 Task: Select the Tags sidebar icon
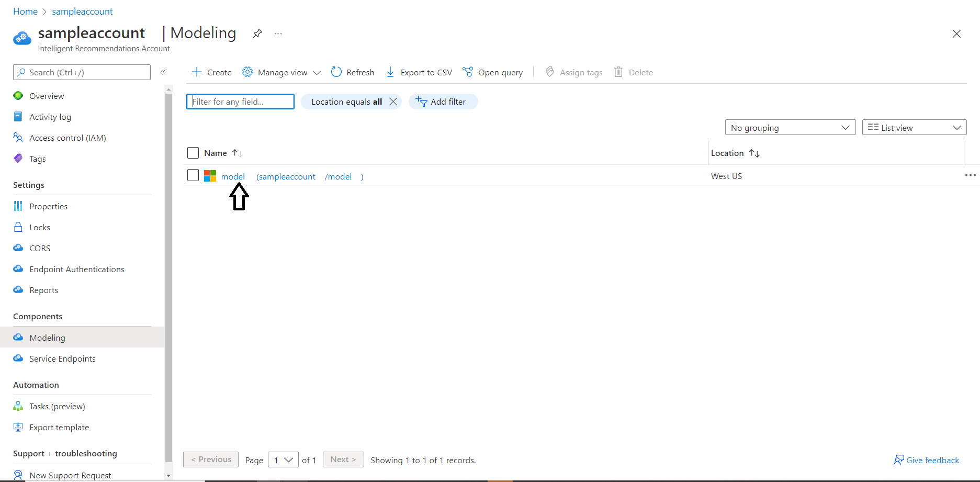[x=18, y=158]
